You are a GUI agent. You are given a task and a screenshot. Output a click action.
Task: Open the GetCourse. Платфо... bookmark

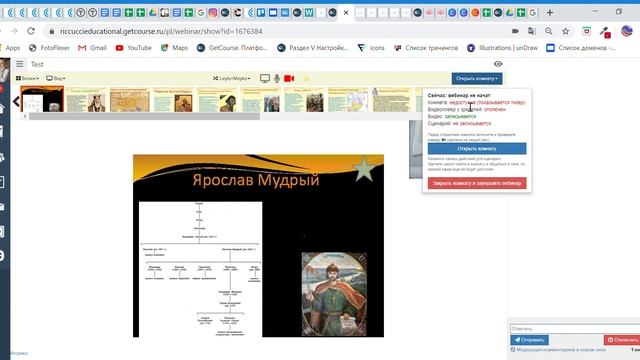click(232, 48)
